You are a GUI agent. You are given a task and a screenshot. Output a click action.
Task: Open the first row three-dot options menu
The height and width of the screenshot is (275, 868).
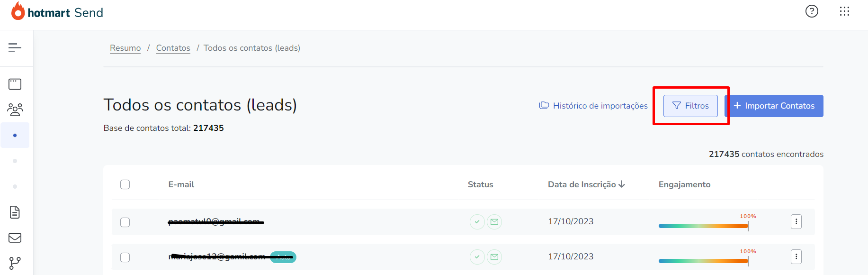tap(796, 221)
